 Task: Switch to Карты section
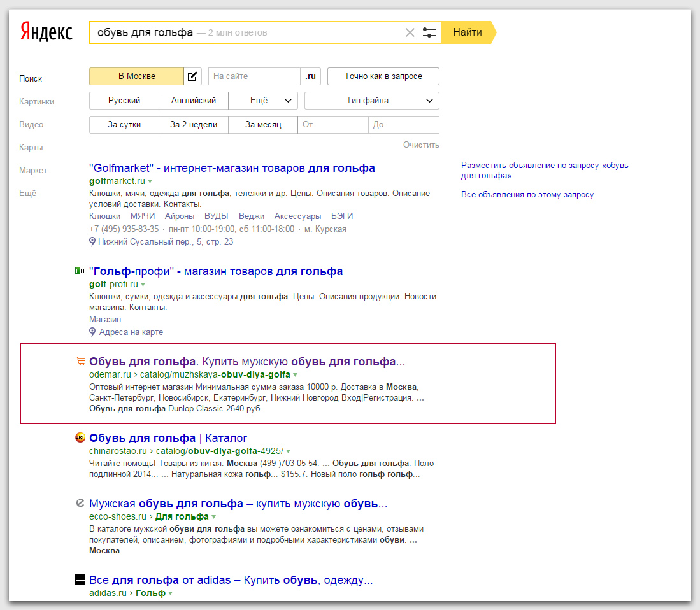tap(31, 147)
